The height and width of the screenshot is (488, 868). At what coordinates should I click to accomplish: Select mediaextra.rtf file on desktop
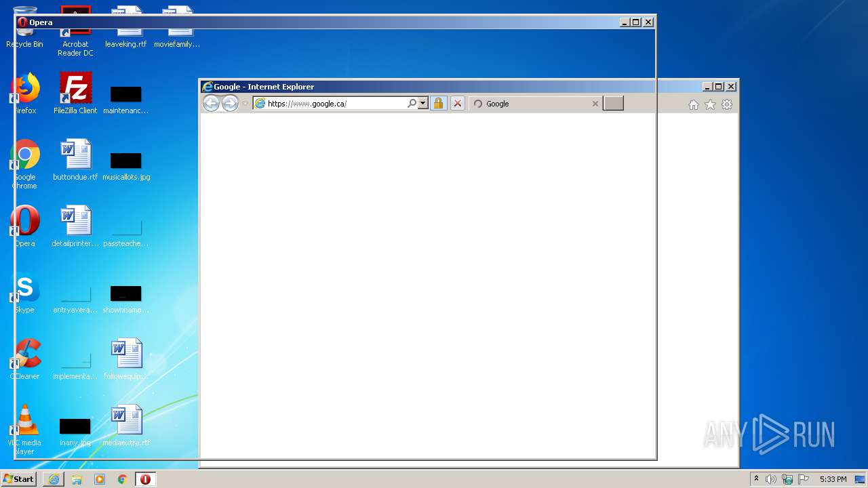(126, 426)
